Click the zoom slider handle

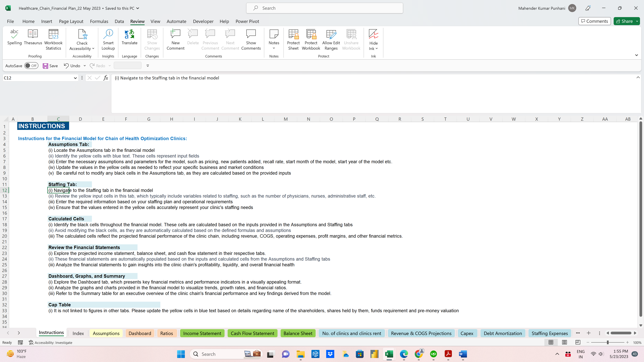click(607, 342)
